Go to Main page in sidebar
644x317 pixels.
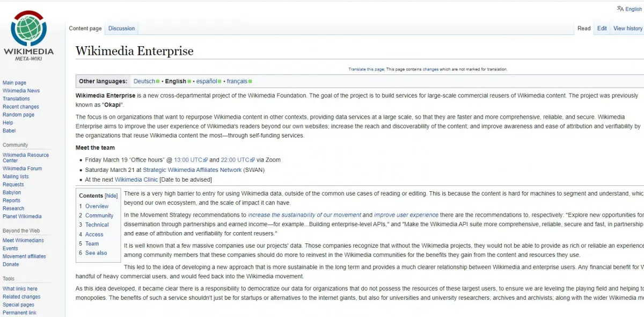(14, 83)
